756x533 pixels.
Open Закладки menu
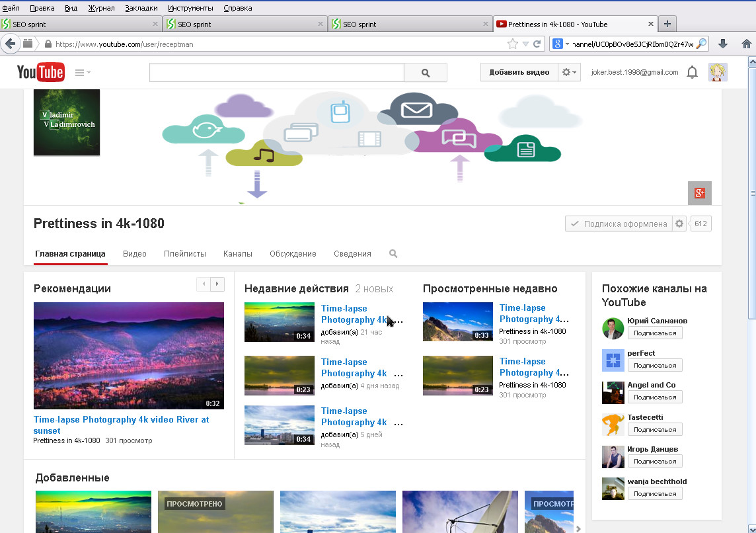click(141, 8)
